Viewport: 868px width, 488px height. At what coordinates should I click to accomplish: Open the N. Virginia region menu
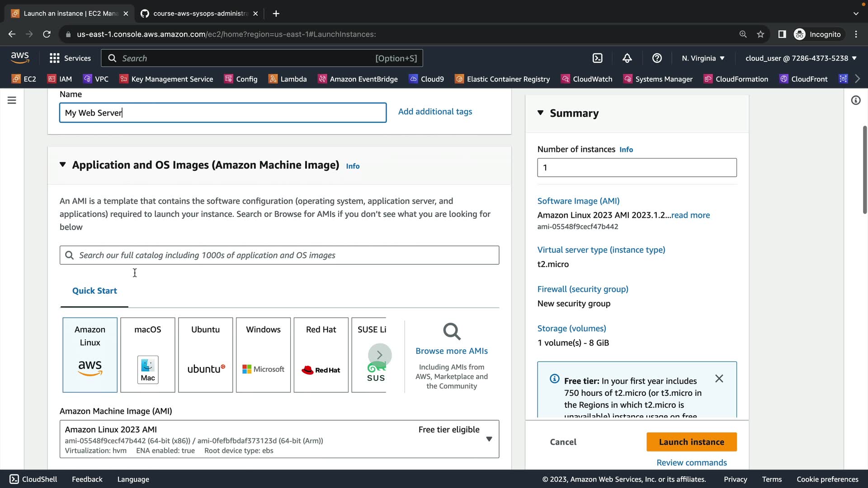[703, 58]
